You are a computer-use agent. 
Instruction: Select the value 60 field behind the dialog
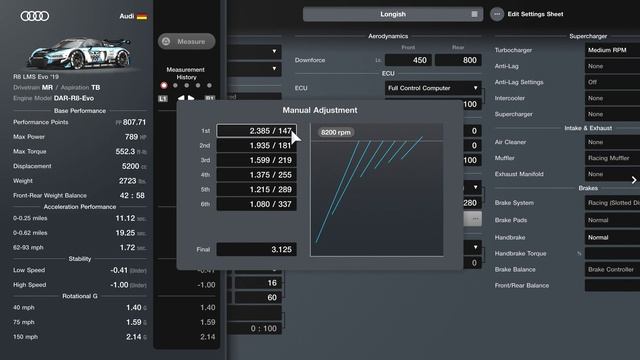(258, 298)
